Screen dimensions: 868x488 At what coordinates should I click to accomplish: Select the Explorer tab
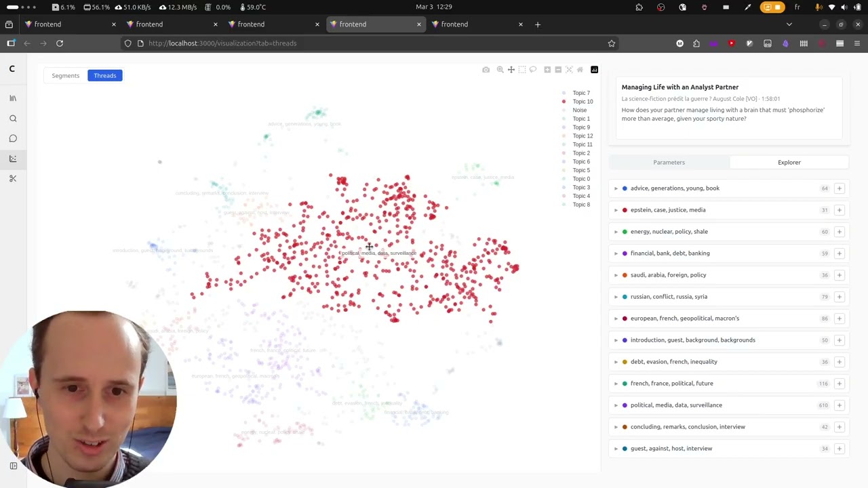pos(789,163)
